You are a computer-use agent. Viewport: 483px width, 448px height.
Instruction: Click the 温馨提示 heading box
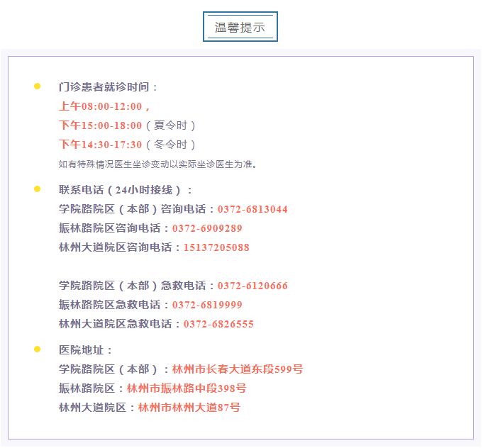click(x=240, y=27)
